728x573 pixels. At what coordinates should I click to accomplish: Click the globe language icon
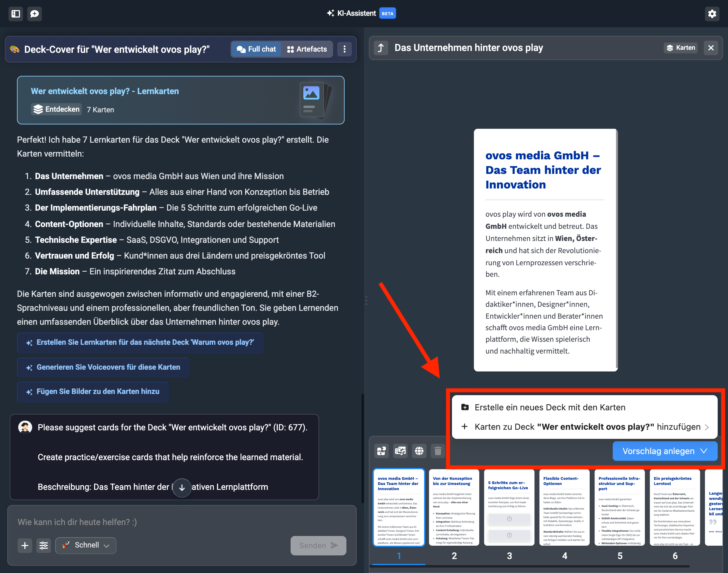point(419,451)
